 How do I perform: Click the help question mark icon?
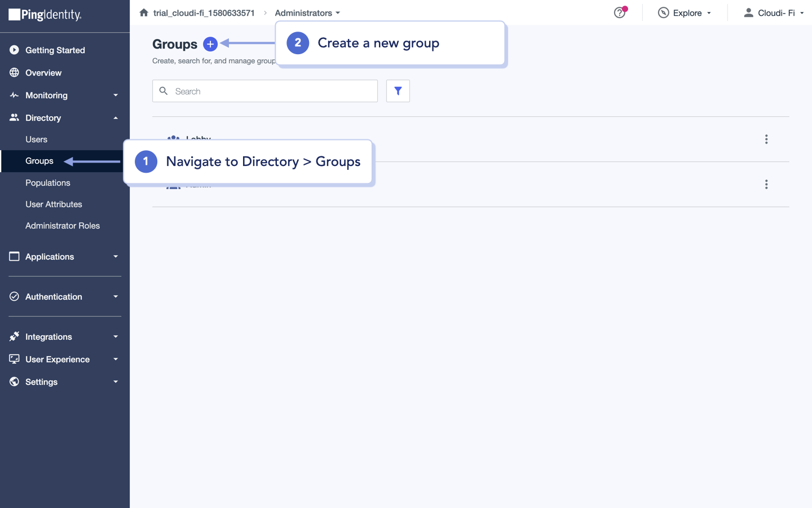[x=619, y=12]
